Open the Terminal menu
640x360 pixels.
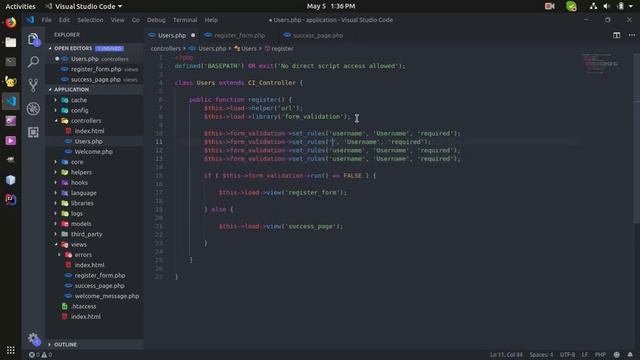coord(185,20)
